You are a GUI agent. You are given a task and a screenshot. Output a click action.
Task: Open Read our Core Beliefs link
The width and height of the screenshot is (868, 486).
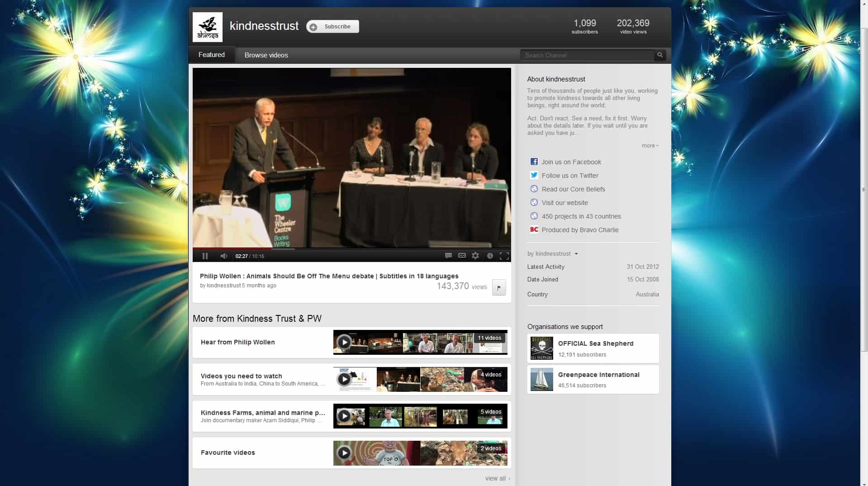pyautogui.click(x=573, y=189)
